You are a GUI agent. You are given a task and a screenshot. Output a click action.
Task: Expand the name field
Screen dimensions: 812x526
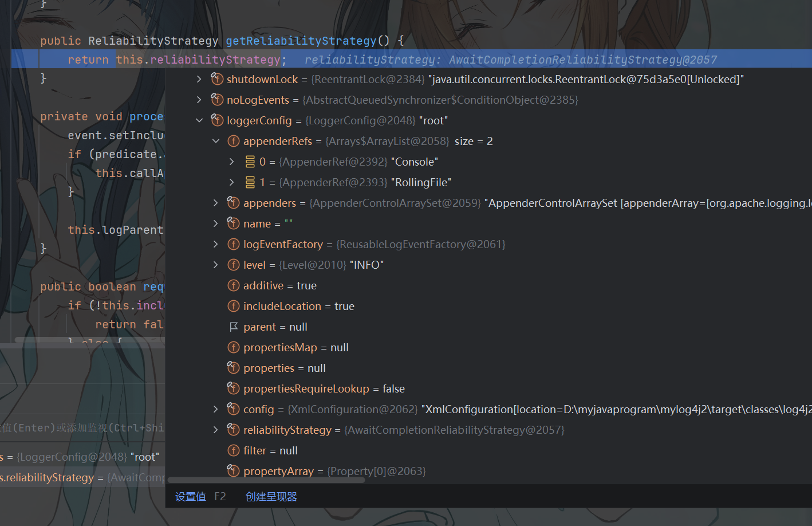pos(215,223)
